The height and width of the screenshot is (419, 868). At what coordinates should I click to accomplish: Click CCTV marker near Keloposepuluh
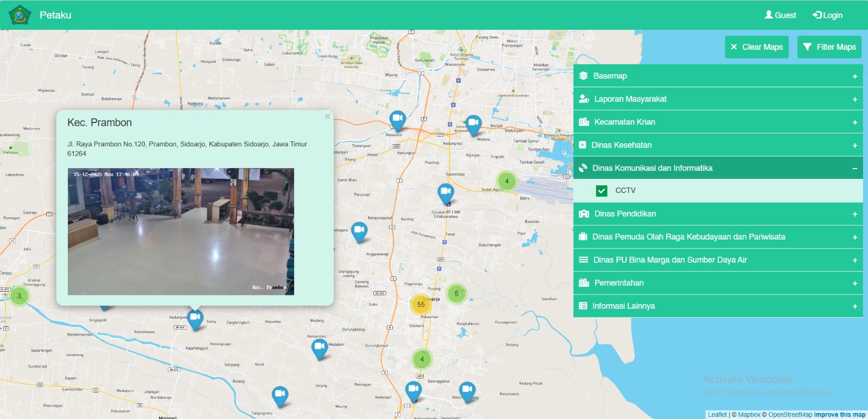[x=359, y=231]
